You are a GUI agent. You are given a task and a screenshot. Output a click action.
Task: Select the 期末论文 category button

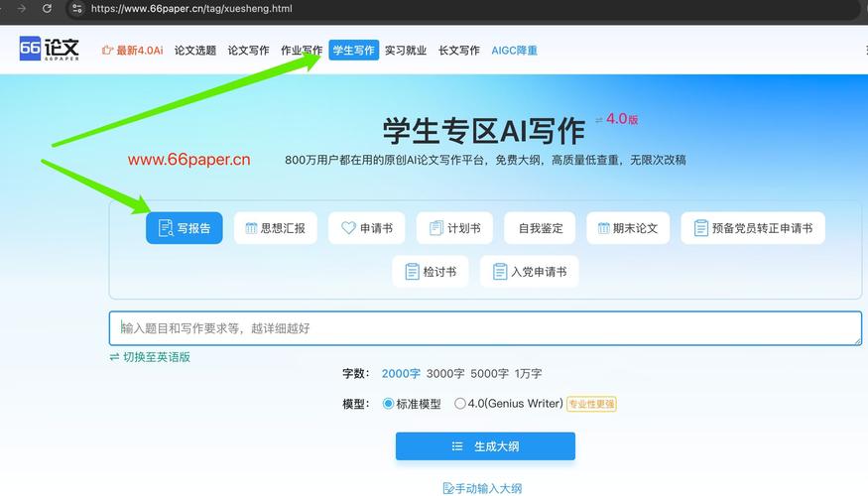coord(628,228)
